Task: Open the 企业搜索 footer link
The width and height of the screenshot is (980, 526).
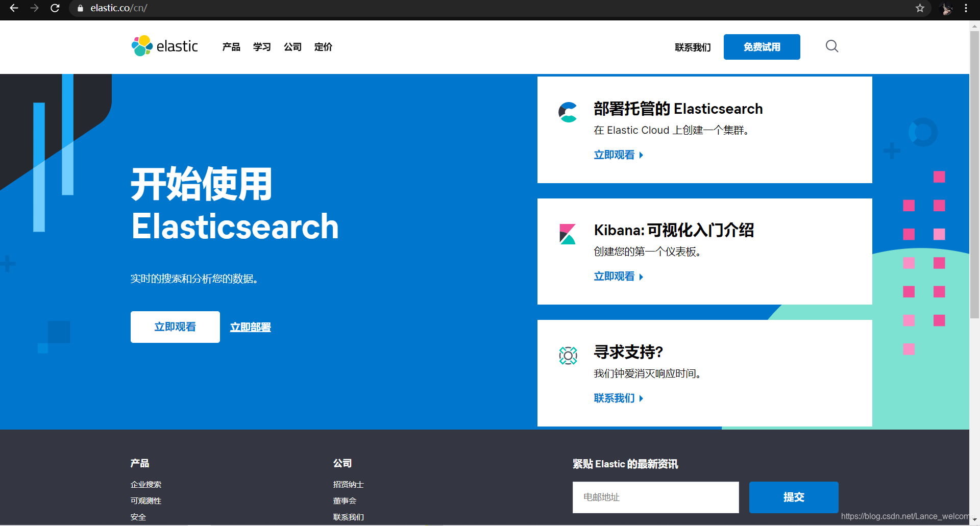Action: pyautogui.click(x=145, y=484)
